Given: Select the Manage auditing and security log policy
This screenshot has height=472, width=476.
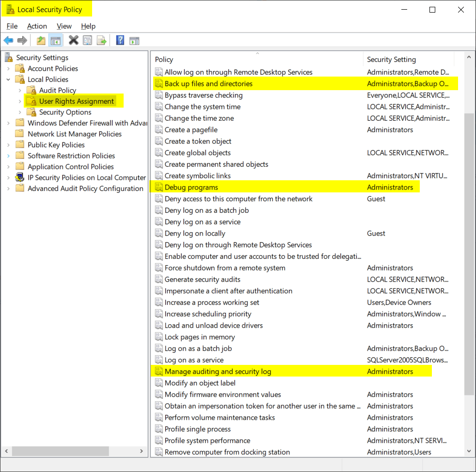Looking at the screenshot, I should 217,371.
